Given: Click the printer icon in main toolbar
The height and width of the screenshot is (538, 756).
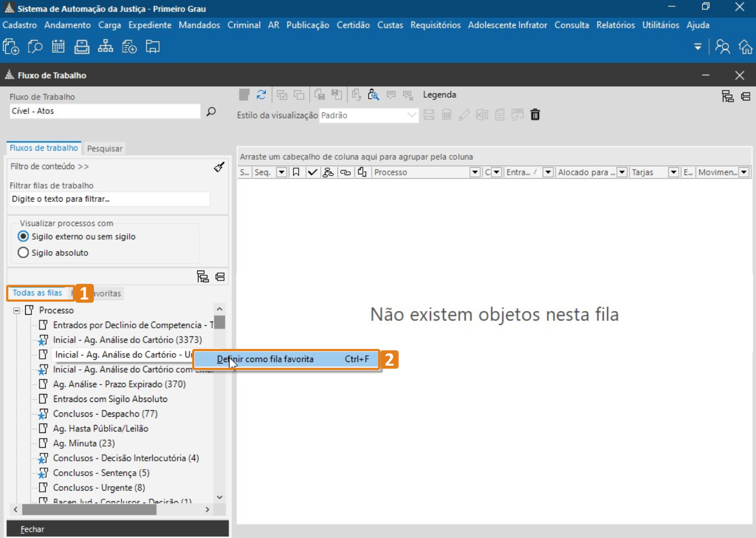Looking at the screenshot, I should pos(81,47).
